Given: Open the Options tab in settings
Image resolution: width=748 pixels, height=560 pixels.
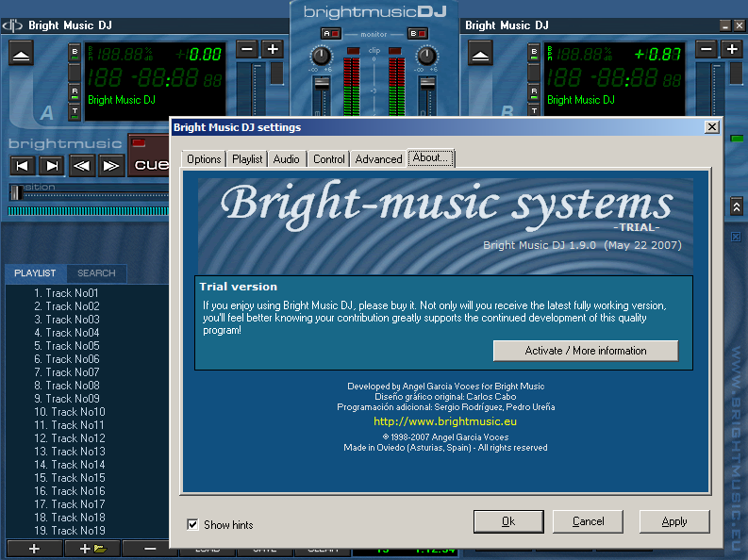Looking at the screenshot, I should tap(204, 159).
